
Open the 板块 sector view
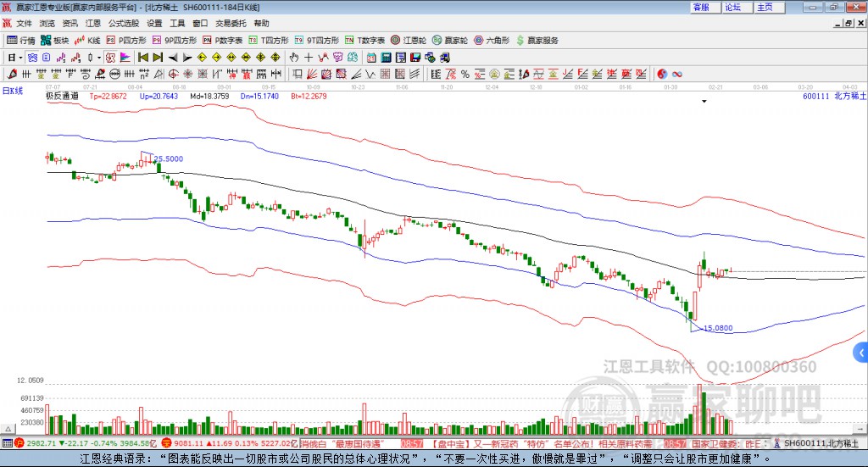click(x=54, y=41)
